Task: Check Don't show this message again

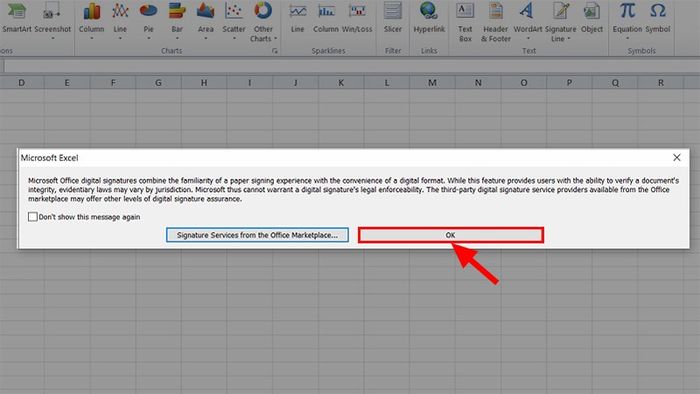Action: [33, 217]
